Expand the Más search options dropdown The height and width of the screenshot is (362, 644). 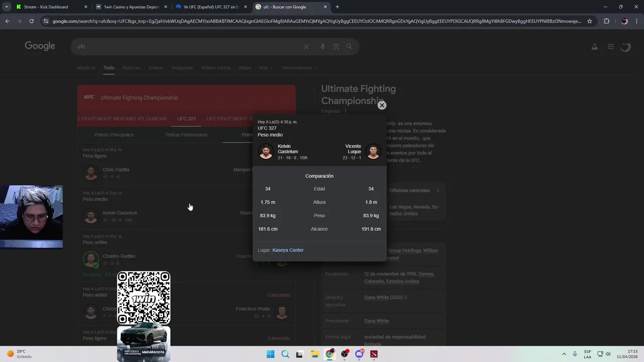pos(266,68)
